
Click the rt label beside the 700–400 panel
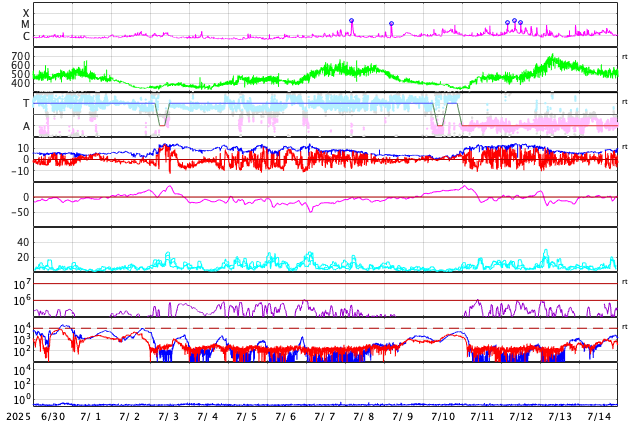click(625, 57)
